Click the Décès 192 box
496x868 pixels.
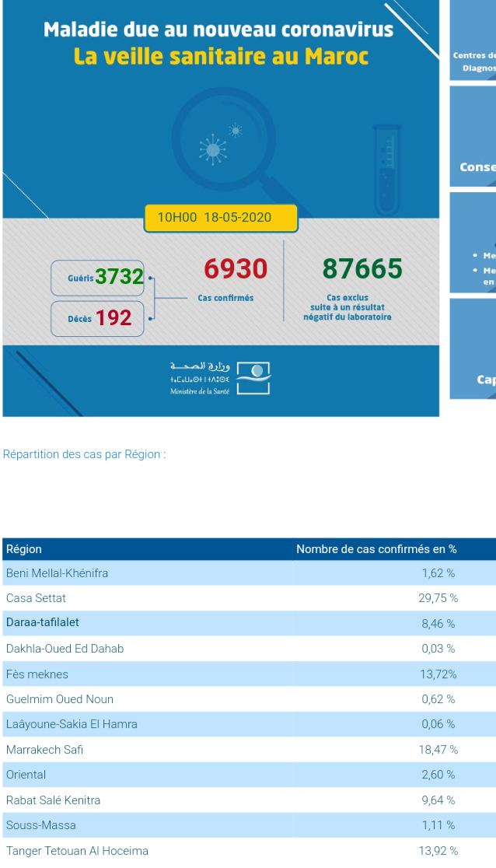(x=97, y=319)
